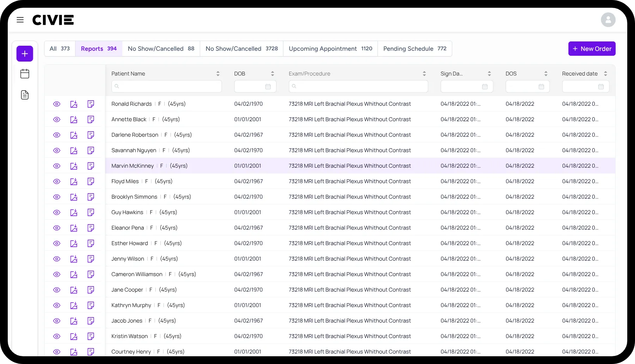Click image download icon for Marvin McKinney
Viewport: 635px width, 364px height.
74,166
